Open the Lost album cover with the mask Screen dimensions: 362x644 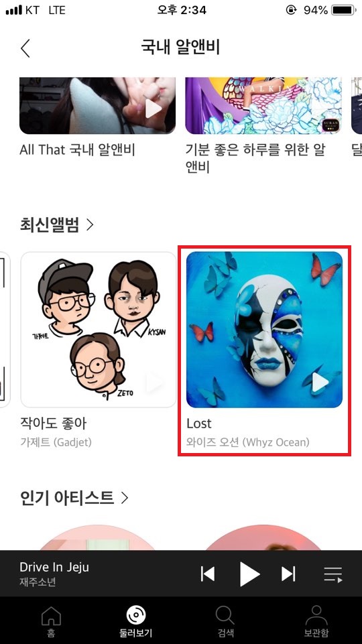(x=264, y=330)
